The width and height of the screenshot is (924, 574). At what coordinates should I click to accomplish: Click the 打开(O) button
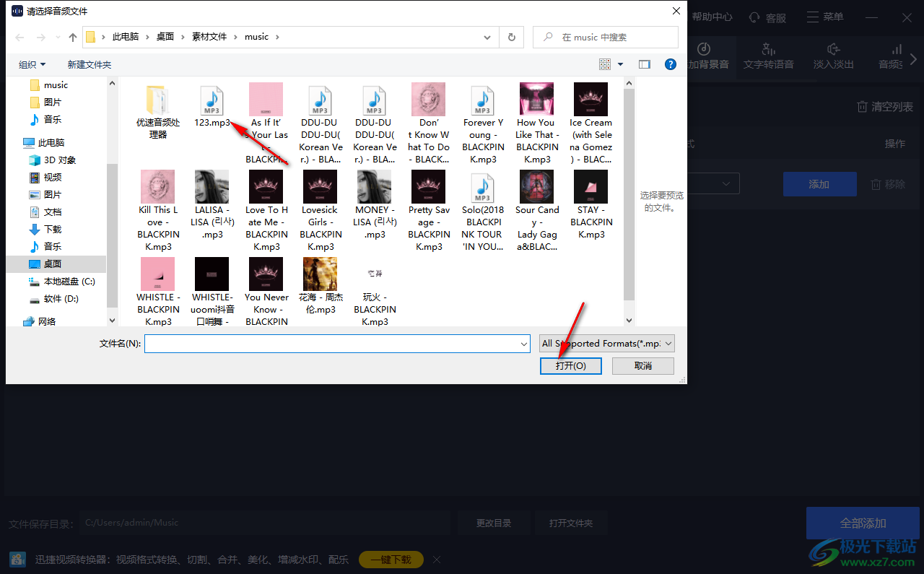pos(570,366)
